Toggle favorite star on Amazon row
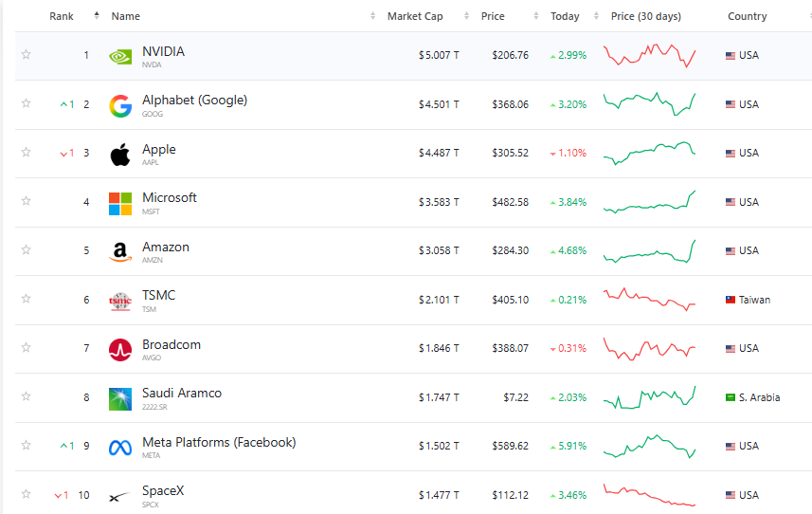812x514 pixels. tap(26, 249)
